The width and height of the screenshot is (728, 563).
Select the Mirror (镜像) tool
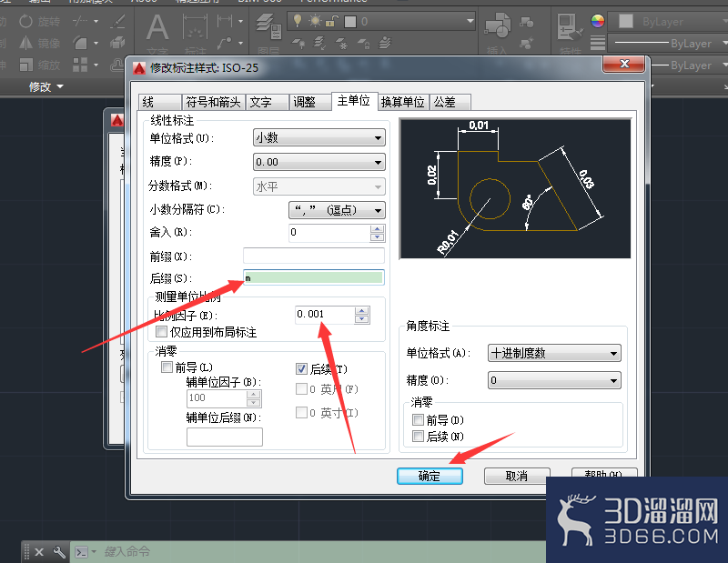[x=39, y=43]
